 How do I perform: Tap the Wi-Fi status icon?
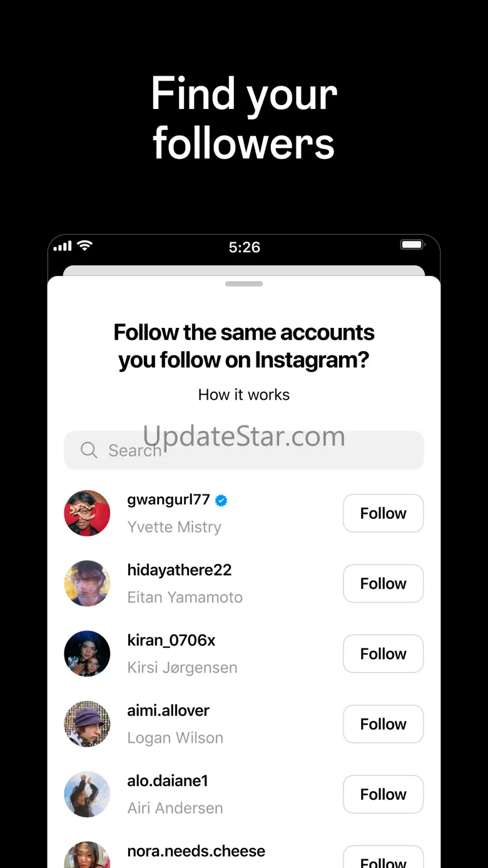84,246
